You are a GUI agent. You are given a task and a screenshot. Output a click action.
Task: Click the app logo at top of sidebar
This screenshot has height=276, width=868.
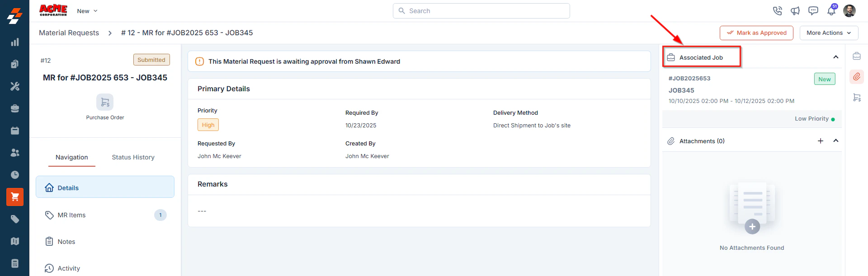point(14,16)
